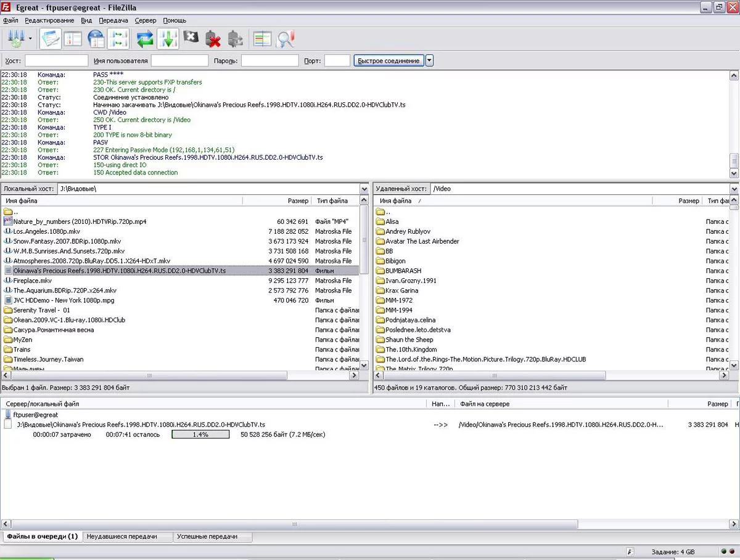Click the Быстрое соединение button

pyautogui.click(x=388, y=60)
